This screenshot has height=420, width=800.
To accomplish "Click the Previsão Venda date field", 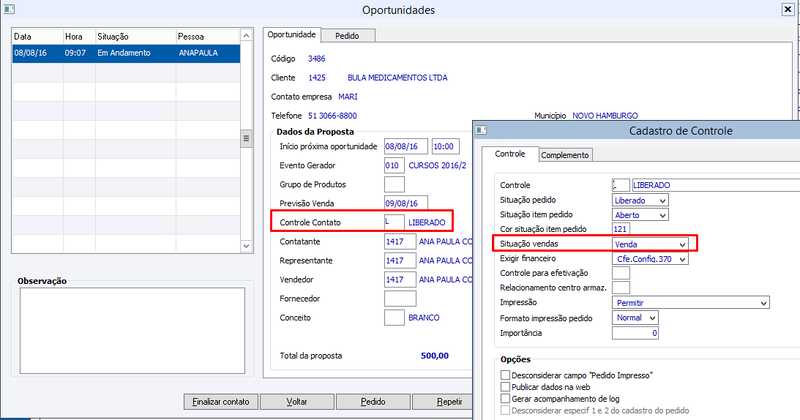I will [406, 203].
